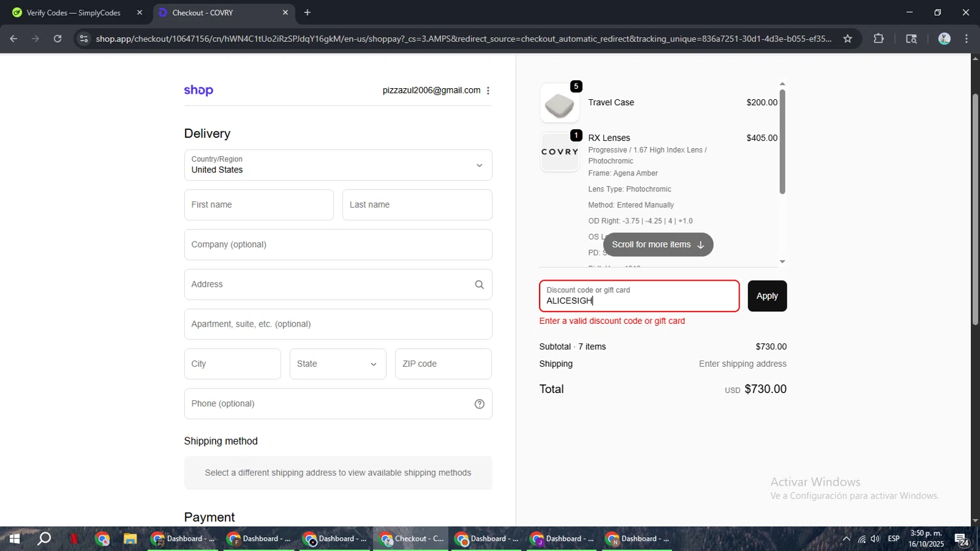This screenshot has height=551, width=980.
Task: Switch to Verify Codes — SimplyCodes tab
Action: (x=74, y=12)
